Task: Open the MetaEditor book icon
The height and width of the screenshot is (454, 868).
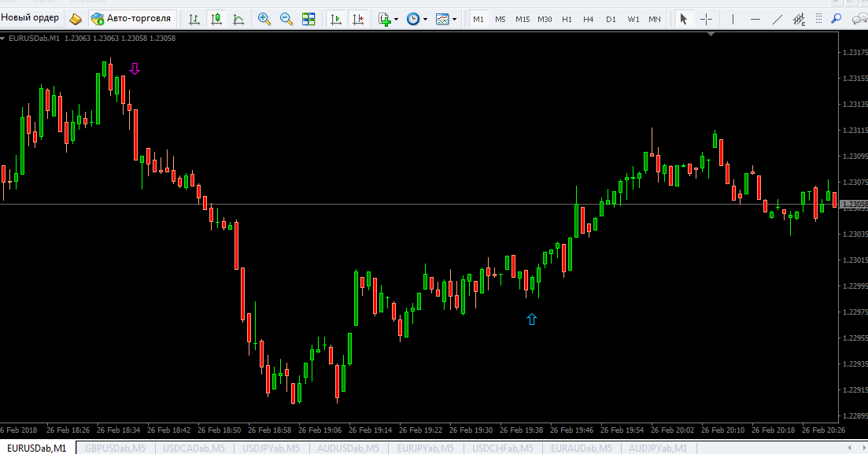Action: click(x=76, y=19)
